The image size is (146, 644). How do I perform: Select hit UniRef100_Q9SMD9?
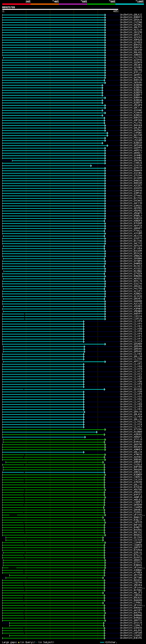tap(131, 344)
